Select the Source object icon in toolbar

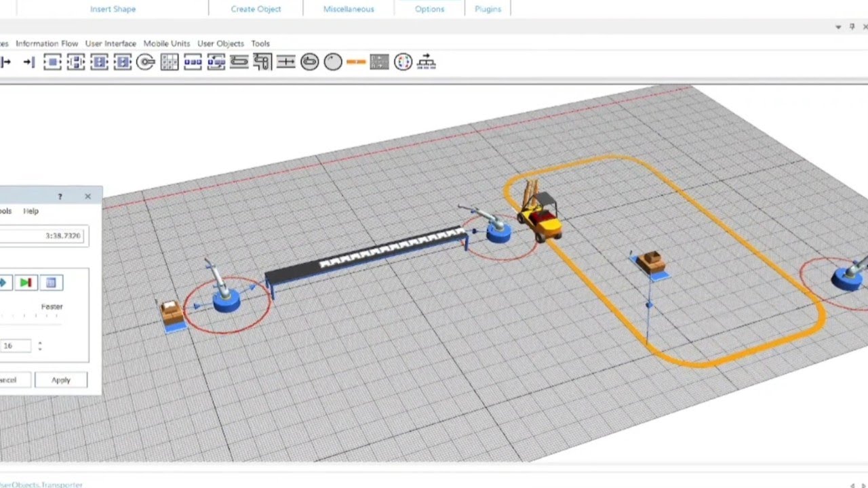pyautogui.click(x=5, y=62)
